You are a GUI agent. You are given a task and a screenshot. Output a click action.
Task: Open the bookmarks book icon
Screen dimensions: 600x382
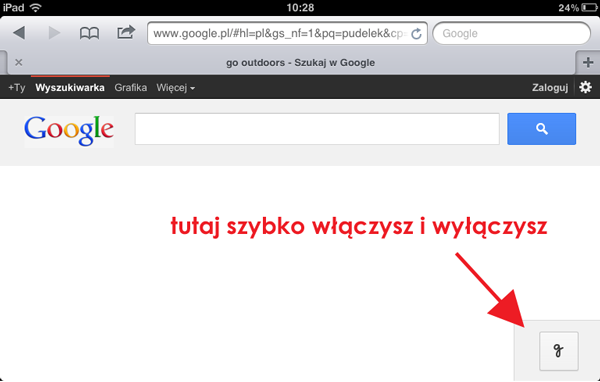[89, 33]
